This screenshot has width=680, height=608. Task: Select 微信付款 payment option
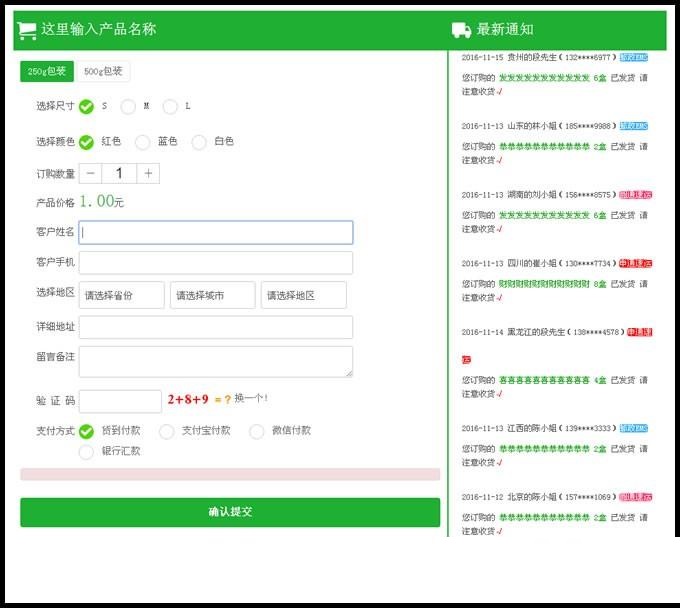click(x=257, y=431)
